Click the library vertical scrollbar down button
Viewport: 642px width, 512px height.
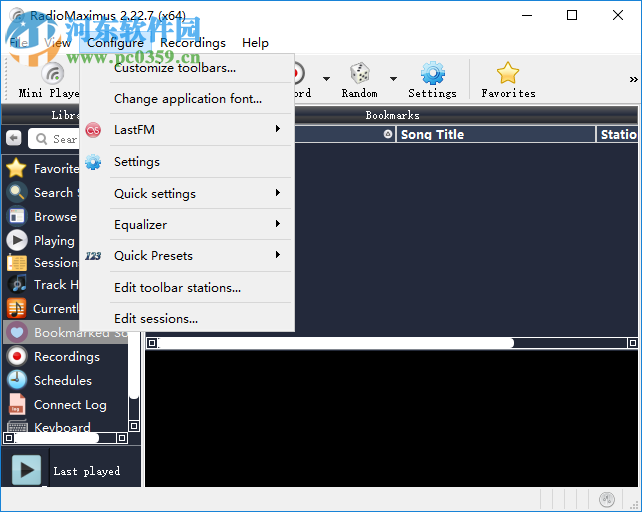(134, 426)
